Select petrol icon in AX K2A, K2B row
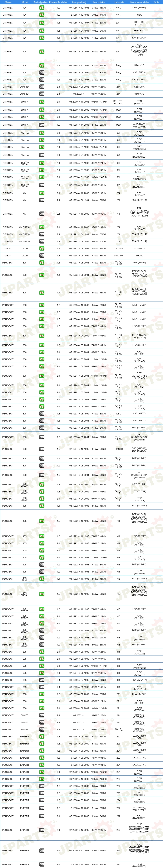 pyautogui.click(x=42, y=65)
